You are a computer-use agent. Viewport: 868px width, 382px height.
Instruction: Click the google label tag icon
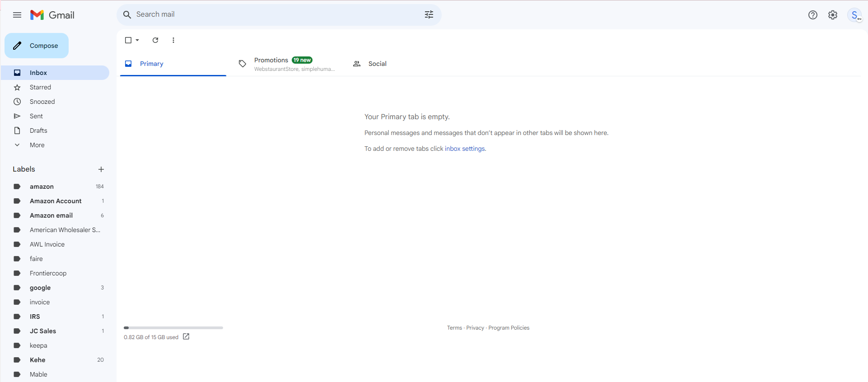(x=17, y=288)
